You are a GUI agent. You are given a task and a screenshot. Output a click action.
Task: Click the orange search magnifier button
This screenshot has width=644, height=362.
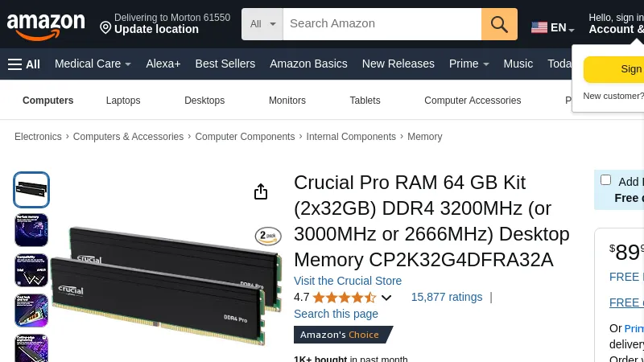(x=499, y=24)
